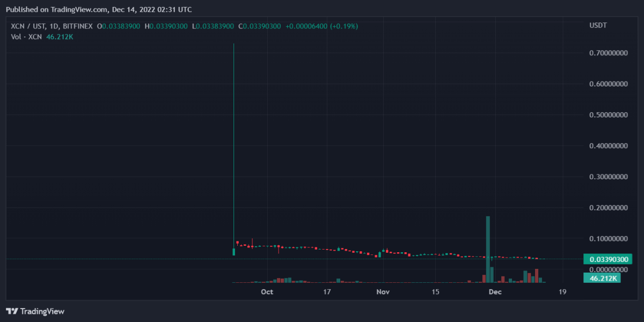
Task: Click the closing price value in the legend
Action: [262, 26]
